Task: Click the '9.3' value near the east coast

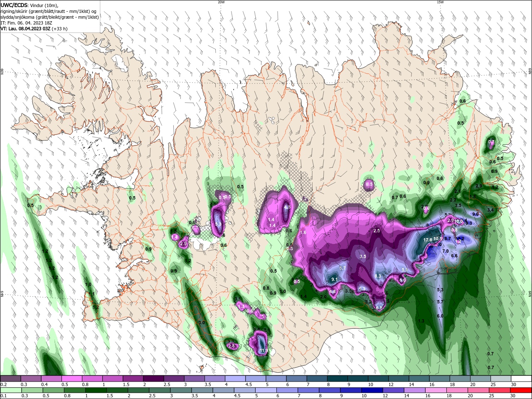Action: click(x=469, y=223)
